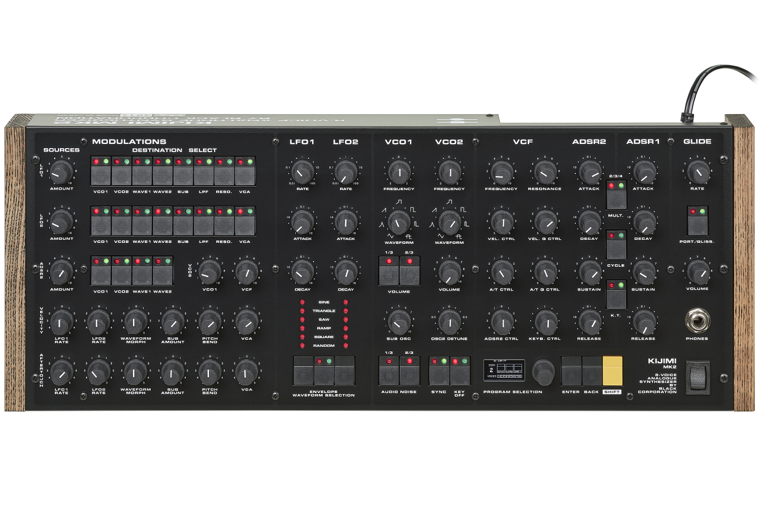Click the Velocity row PITCH BEND knob
Image resolution: width=760 pixels, height=532 pixels.
210,322
